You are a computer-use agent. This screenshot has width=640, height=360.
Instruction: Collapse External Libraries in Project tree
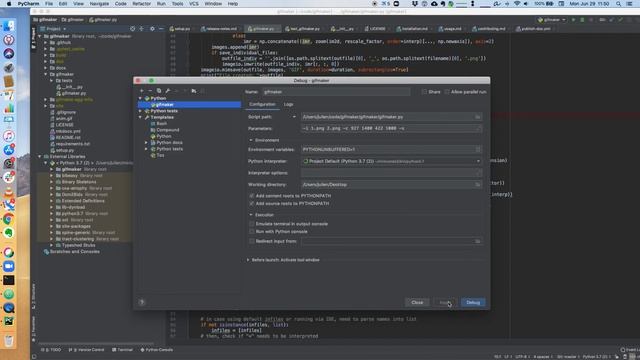point(40,156)
